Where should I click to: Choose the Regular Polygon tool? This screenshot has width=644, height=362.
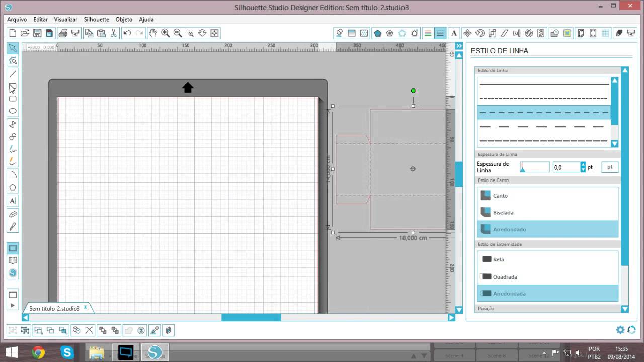coord(13,187)
